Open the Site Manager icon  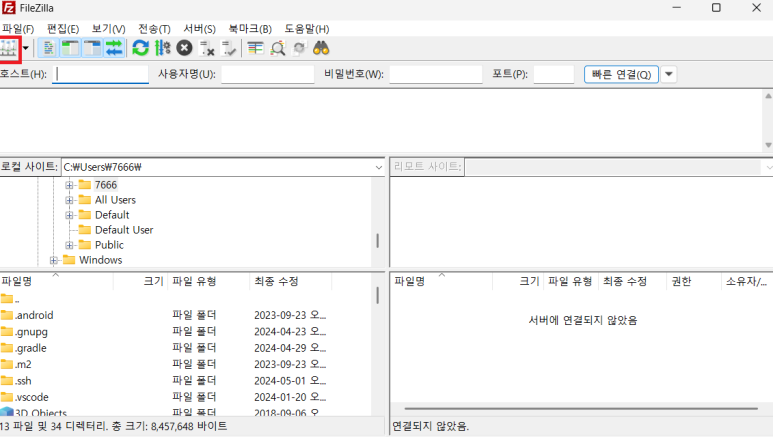coord(8,48)
